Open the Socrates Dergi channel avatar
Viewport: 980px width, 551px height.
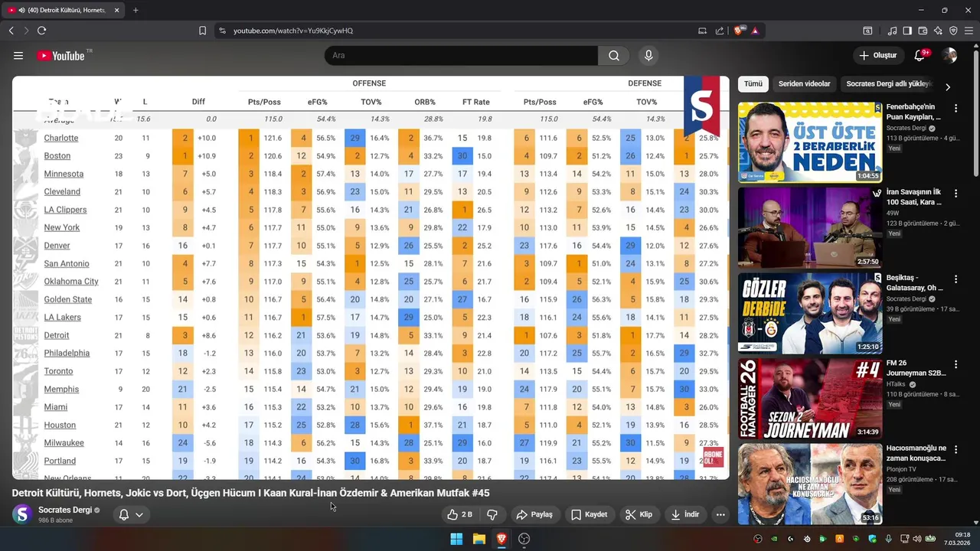[22, 514]
